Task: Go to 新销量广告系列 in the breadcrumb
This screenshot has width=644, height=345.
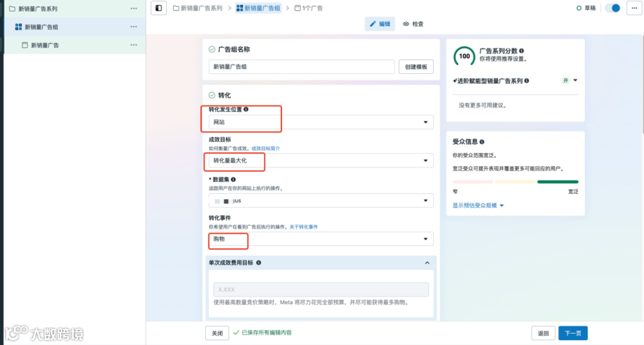Action: click(x=197, y=8)
